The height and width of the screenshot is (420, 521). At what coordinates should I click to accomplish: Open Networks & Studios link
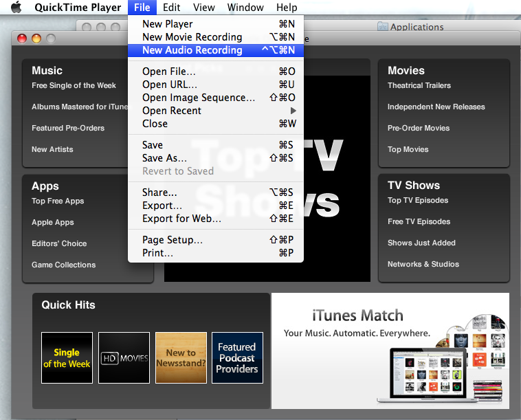pos(423,264)
